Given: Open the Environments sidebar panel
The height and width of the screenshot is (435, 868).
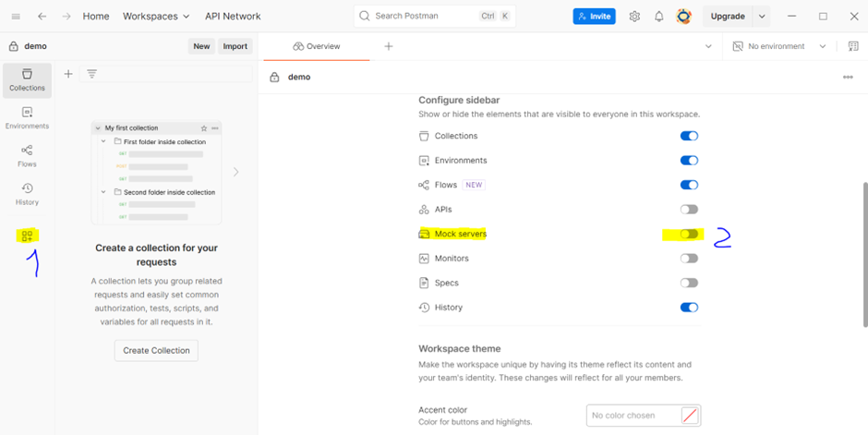Looking at the screenshot, I should 27,117.
